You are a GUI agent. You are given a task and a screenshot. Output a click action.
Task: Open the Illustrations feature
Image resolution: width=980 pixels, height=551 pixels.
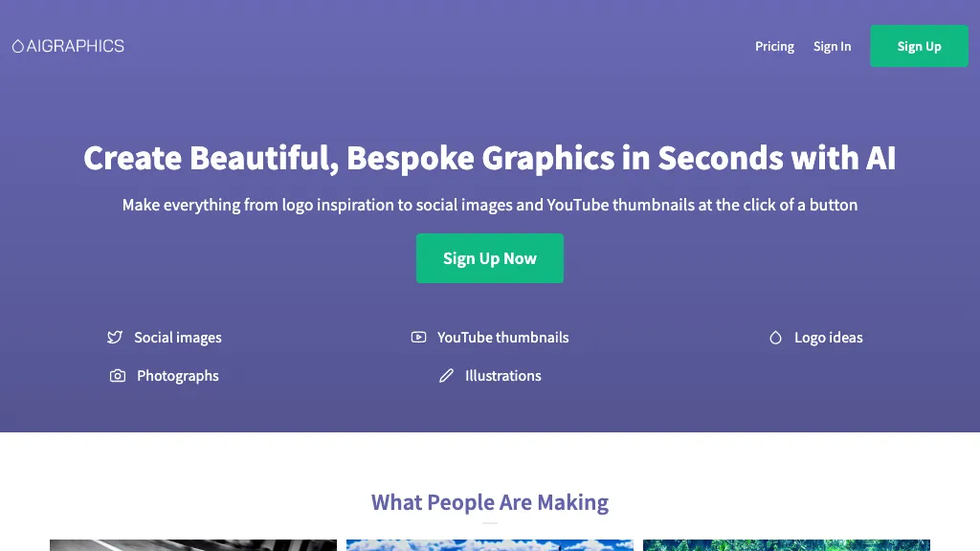pos(502,375)
